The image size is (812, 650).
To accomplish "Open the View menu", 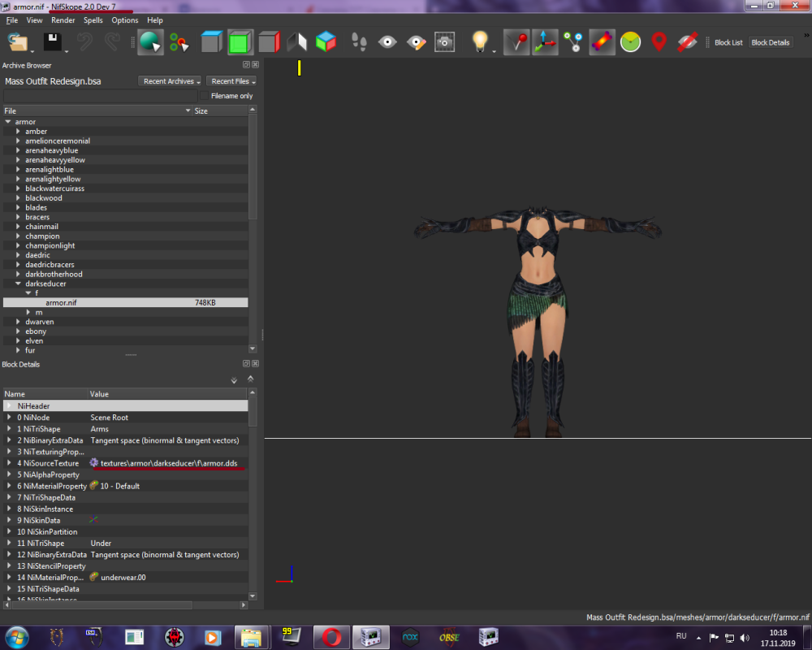I will point(34,20).
